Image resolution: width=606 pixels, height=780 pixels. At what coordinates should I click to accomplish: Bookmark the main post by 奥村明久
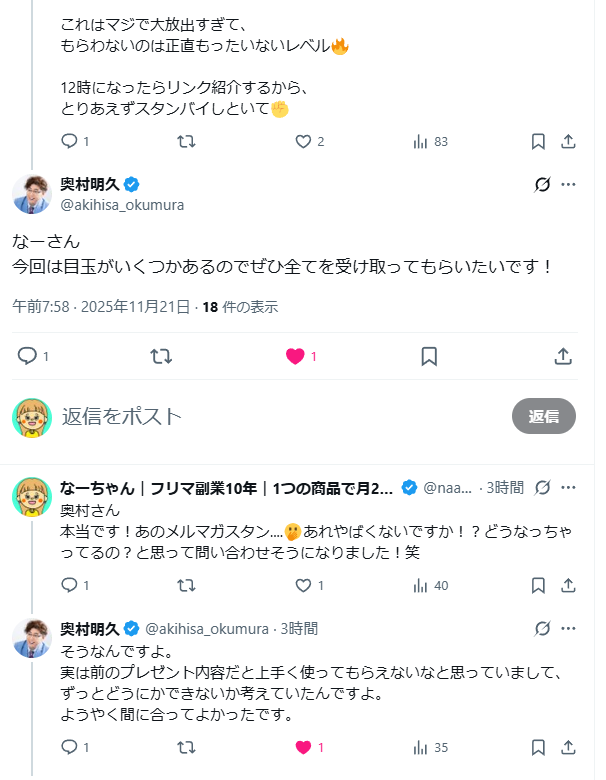point(428,356)
